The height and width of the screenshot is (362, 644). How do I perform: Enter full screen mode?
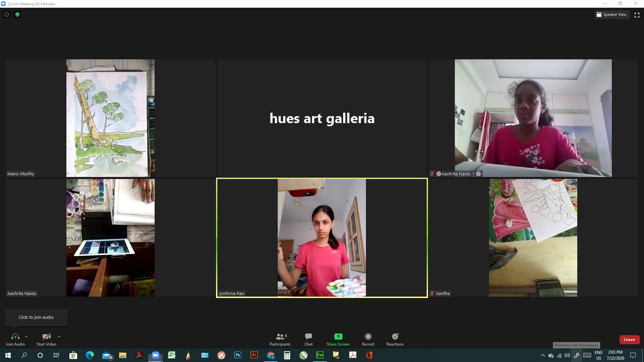click(637, 15)
